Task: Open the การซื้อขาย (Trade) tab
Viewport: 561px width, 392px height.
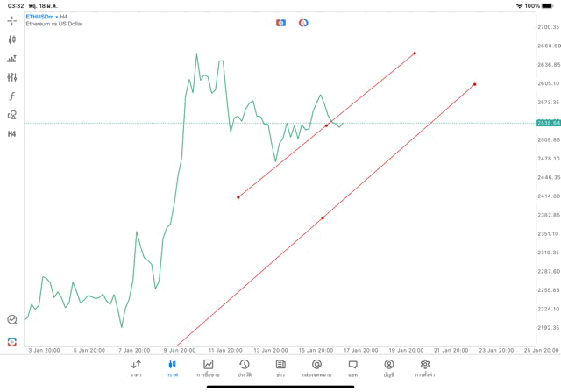Action: [x=209, y=368]
